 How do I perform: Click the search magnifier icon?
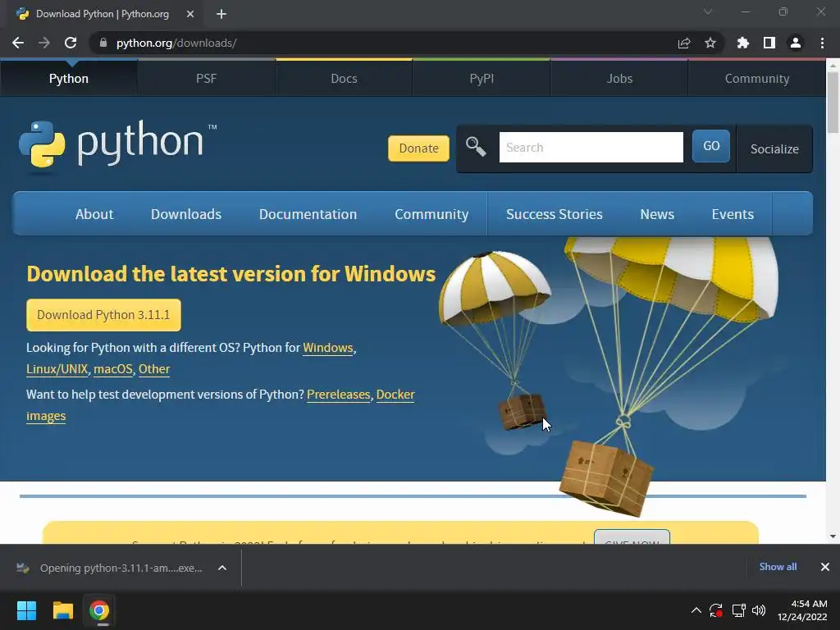[x=476, y=146]
